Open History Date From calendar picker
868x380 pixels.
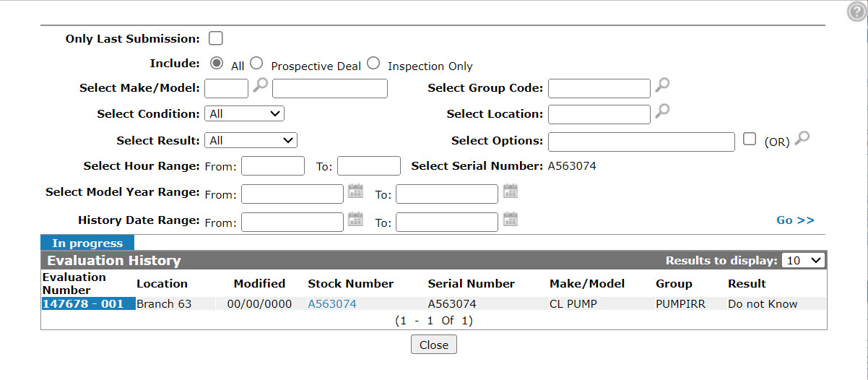355,219
